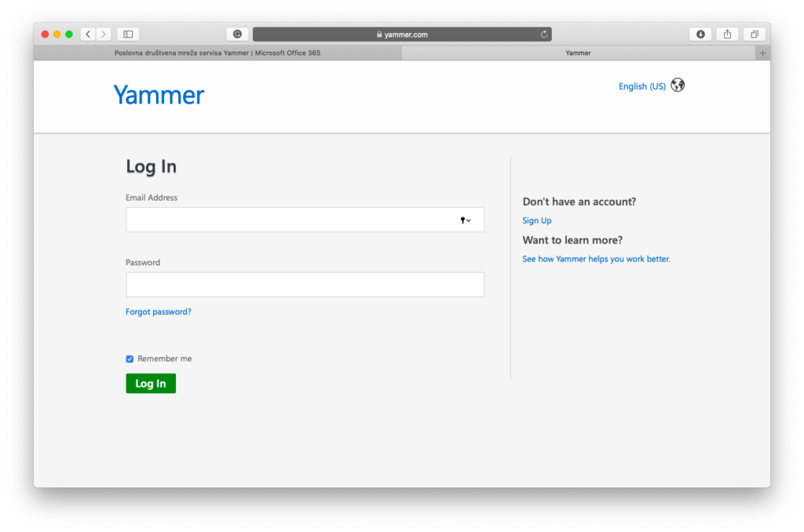Open the English (US) language selector
This screenshot has width=804, height=532.
(x=641, y=86)
